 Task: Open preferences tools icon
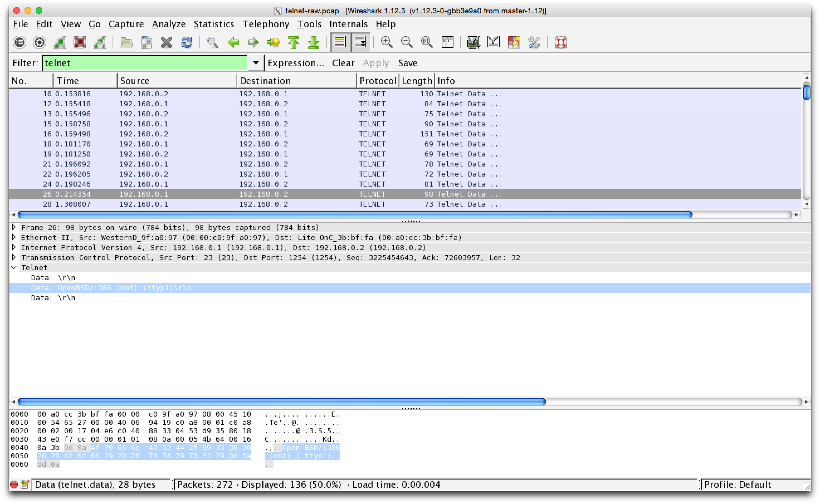pyautogui.click(x=534, y=42)
